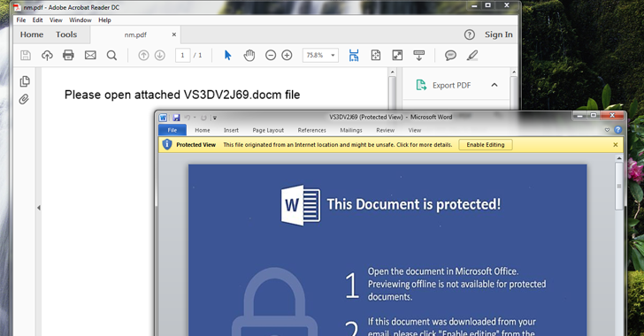Click the full screen mode icon
Viewport: 644px width, 336px height.
pos(397,55)
